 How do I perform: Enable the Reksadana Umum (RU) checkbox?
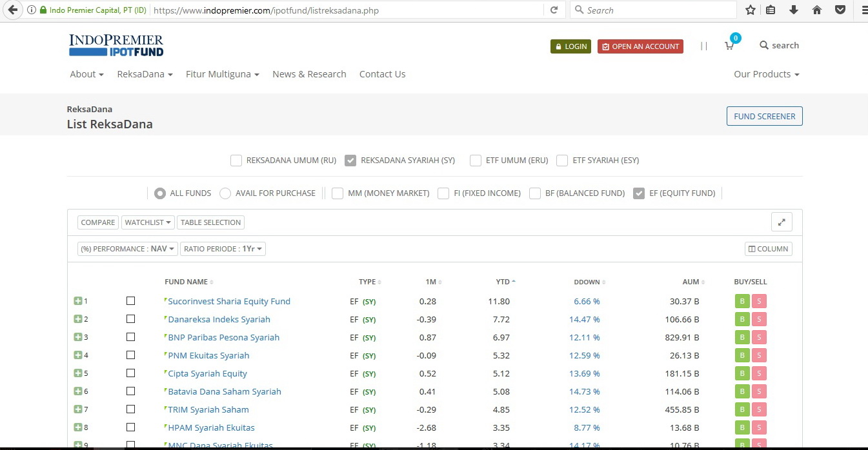point(236,161)
